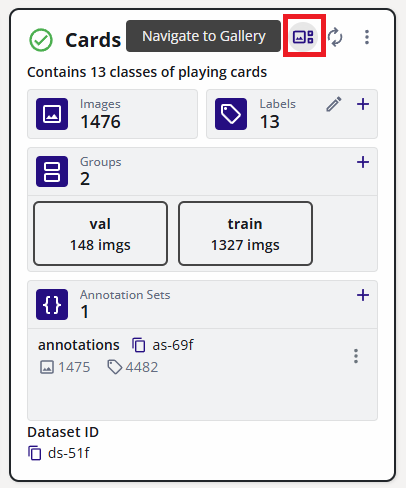
Task: Open the annotations row three-dot menu
Action: pyautogui.click(x=356, y=356)
